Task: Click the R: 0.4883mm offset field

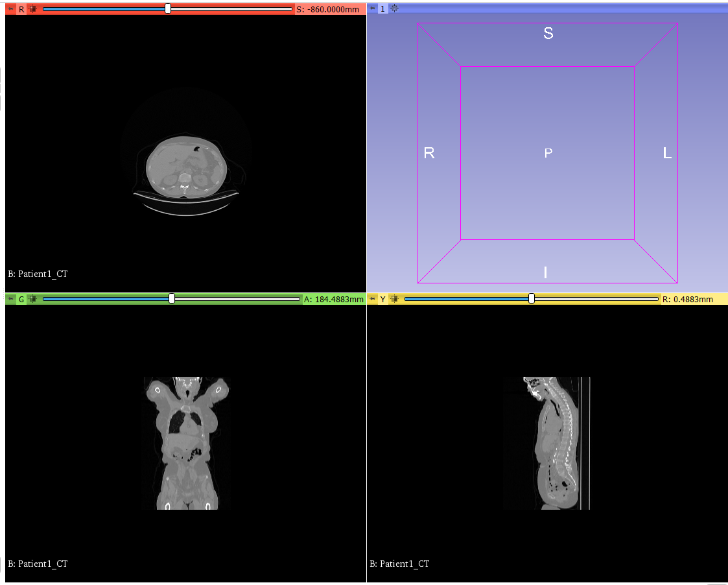Action: click(688, 299)
